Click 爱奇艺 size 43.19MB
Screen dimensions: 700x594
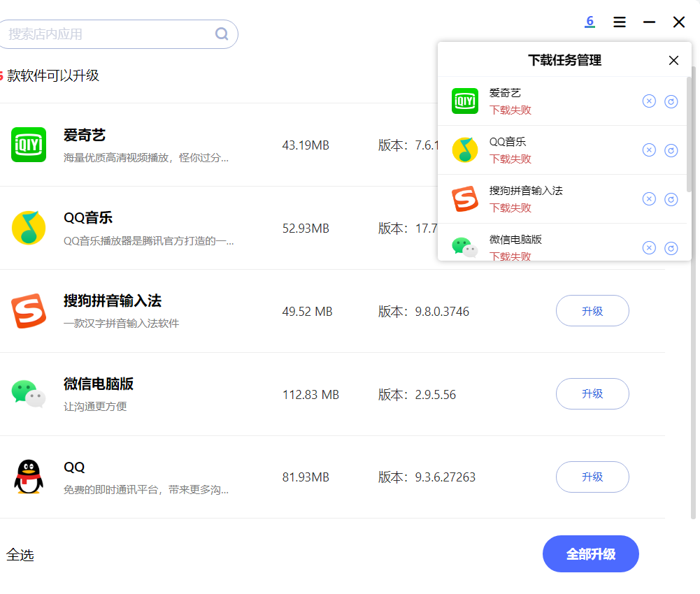point(306,145)
